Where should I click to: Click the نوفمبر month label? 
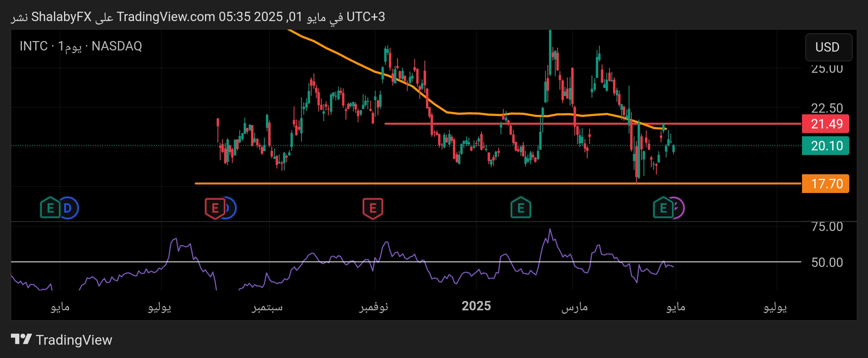[374, 307]
